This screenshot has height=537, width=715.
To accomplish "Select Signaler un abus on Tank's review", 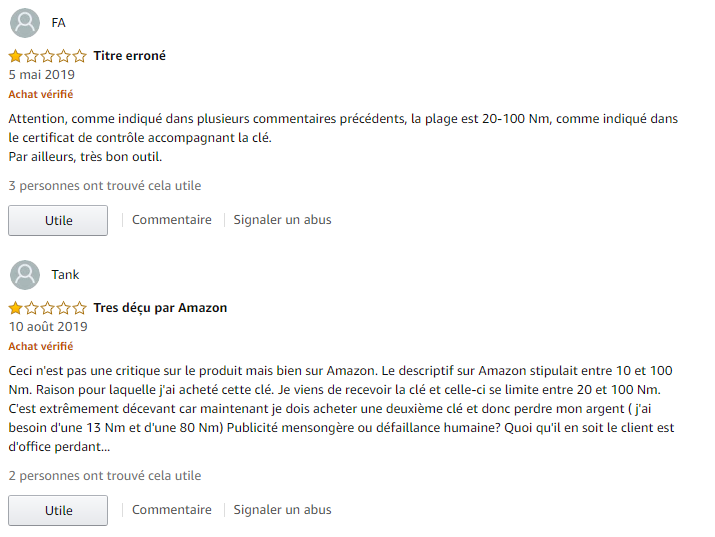I will (x=282, y=510).
